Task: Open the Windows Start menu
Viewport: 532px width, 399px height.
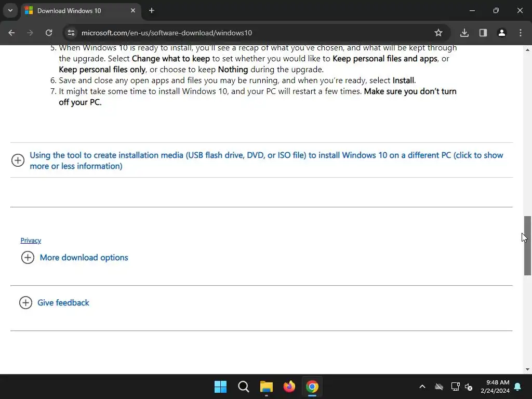Action: tap(220, 387)
